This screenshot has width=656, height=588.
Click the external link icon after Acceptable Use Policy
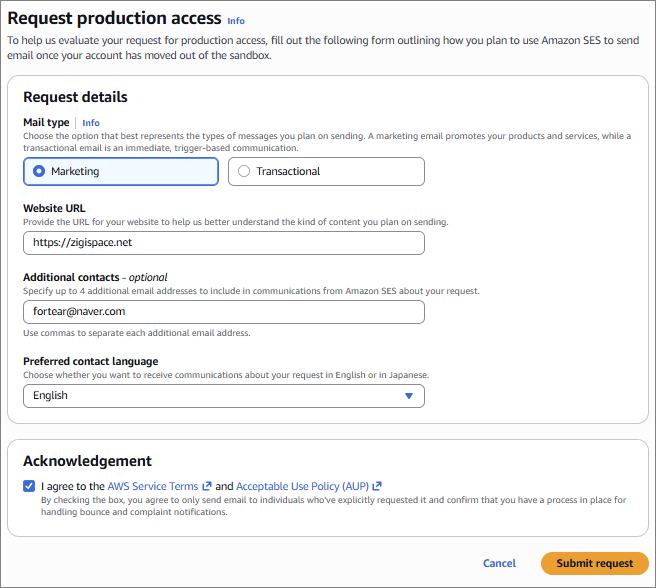[376, 486]
